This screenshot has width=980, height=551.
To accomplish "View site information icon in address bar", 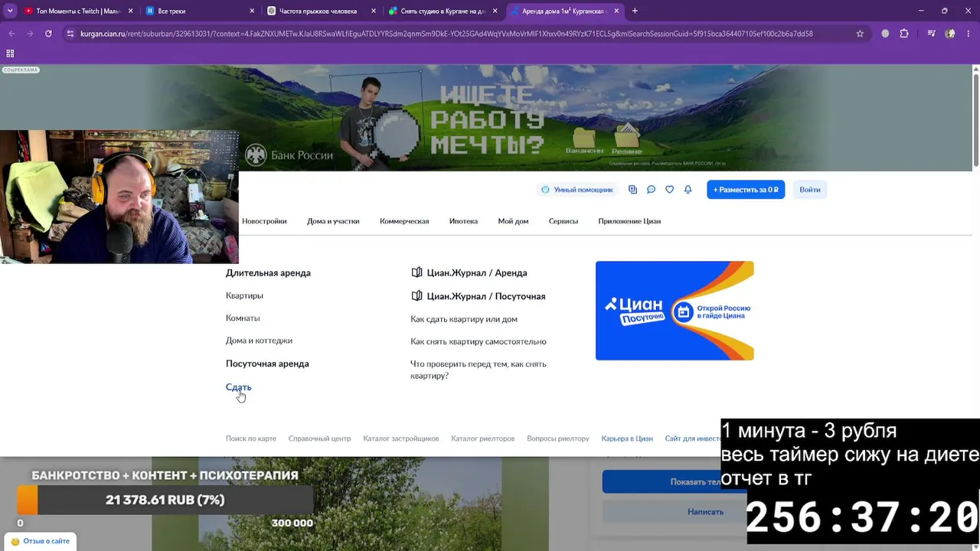I will [70, 34].
